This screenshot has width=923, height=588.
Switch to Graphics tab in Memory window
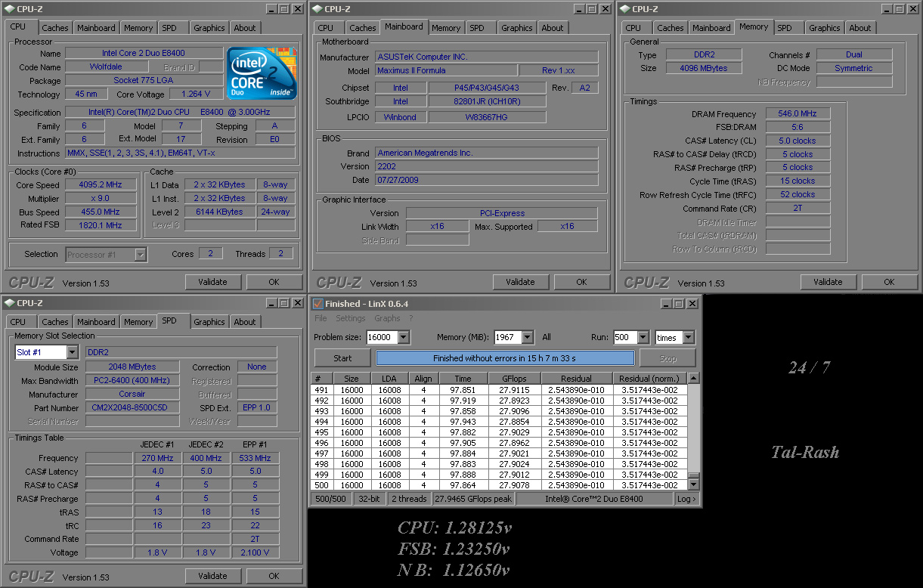pos(825,28)
